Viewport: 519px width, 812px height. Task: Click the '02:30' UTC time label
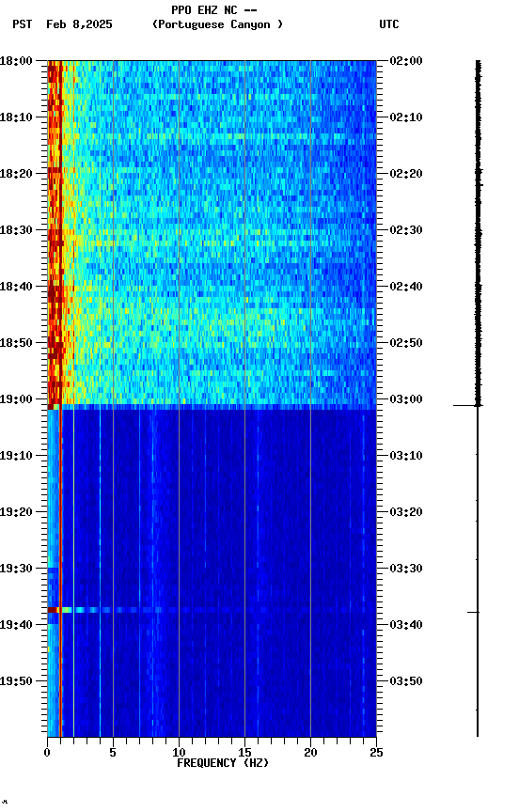[406, 230]
